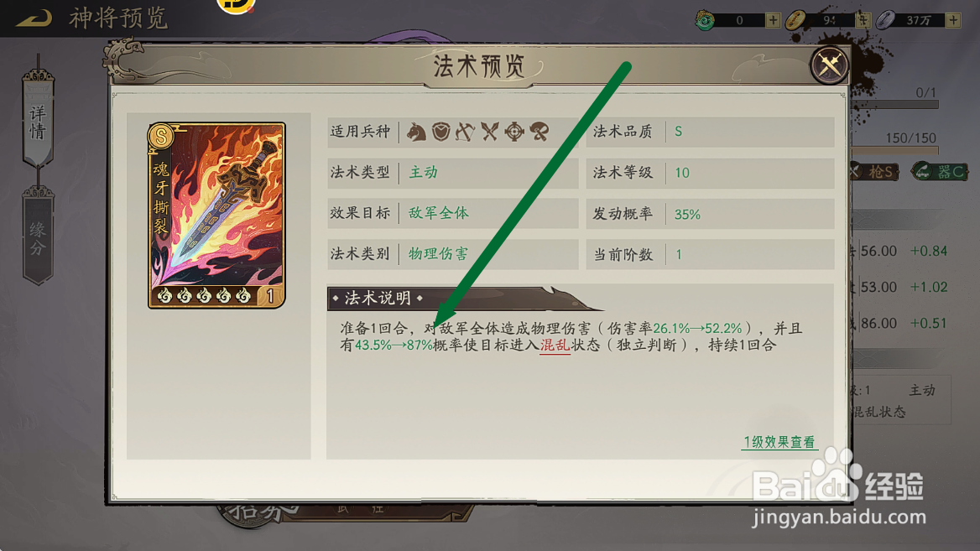Image resolution: width=980 pixels, height=551 pixels.
Task: Tap the underlined 混乱 status keyword
Action: (555, 345)
